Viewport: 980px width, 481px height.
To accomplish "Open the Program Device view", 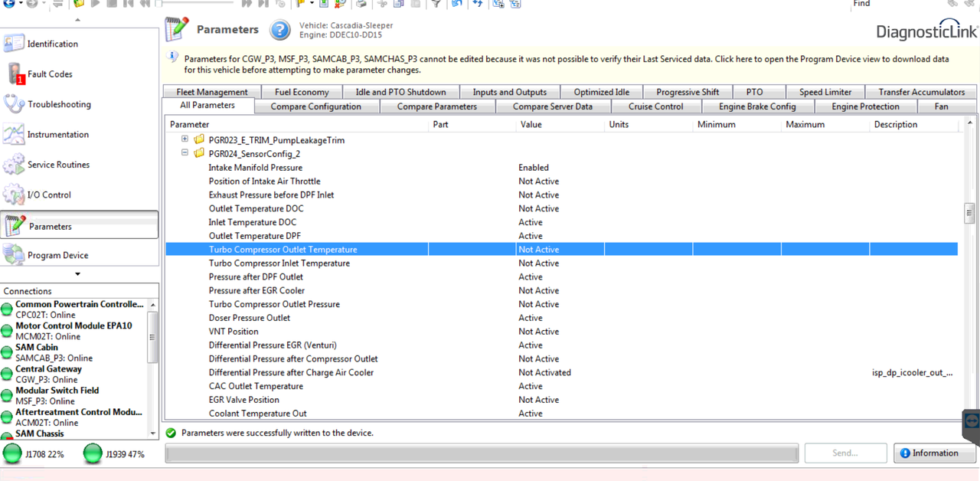I will (x=80, y=255).
